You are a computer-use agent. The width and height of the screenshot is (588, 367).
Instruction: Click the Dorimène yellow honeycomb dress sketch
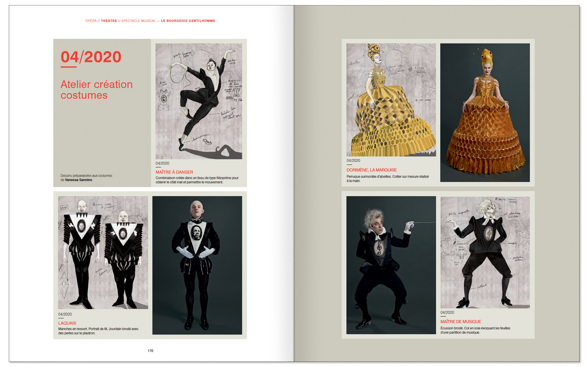pyautogui.click(x=391, y=100)
